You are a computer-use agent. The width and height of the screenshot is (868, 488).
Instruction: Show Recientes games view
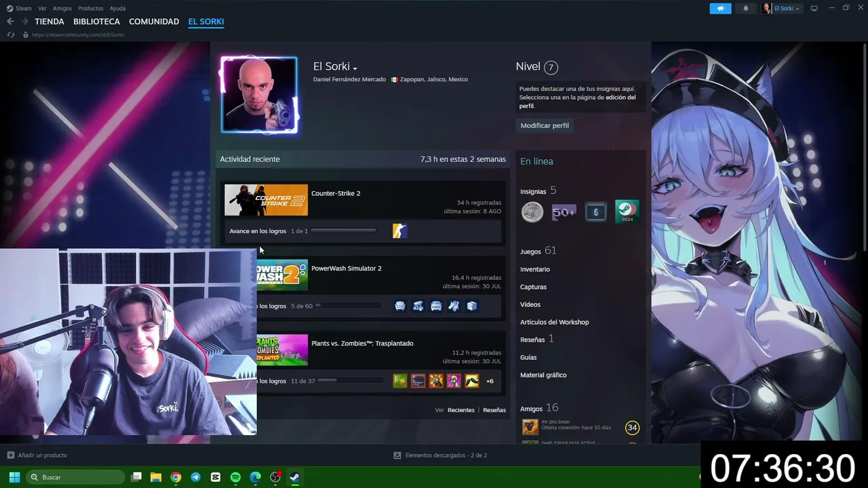(461, 410)
